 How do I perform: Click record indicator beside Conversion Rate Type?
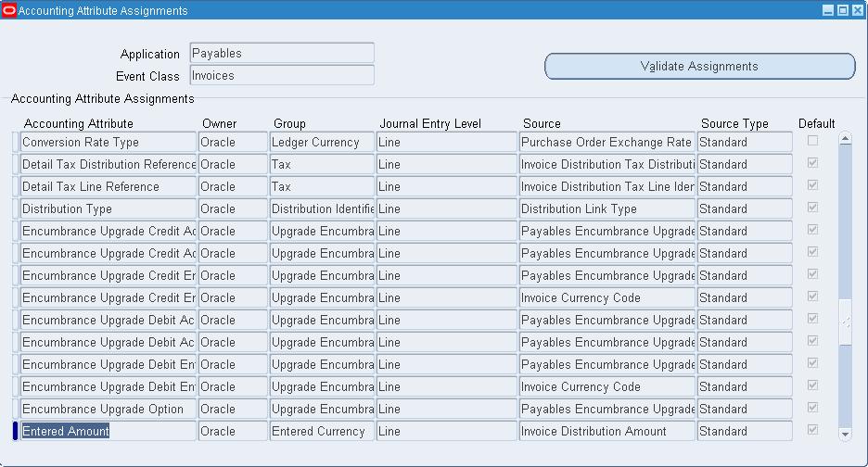click(x=16, y=142)
